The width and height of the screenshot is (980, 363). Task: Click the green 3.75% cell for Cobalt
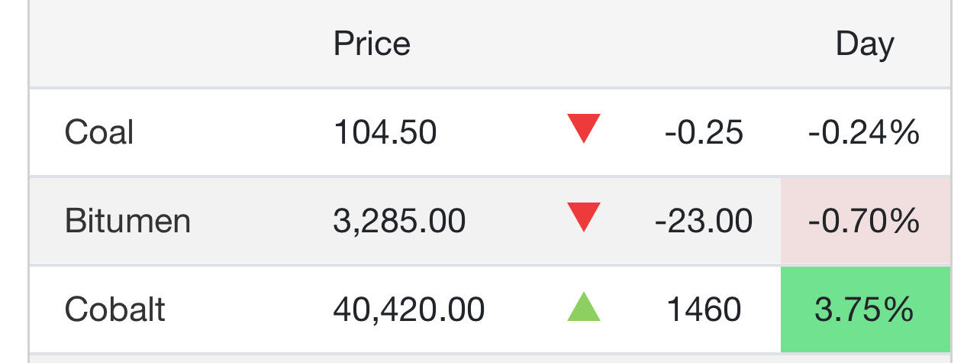pos(864,310)
